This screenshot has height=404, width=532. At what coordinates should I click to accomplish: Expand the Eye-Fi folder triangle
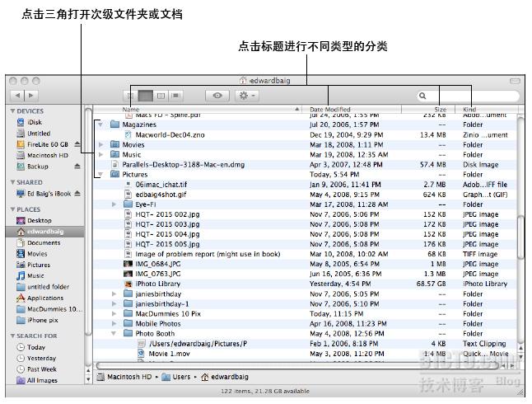coord(114,204)
